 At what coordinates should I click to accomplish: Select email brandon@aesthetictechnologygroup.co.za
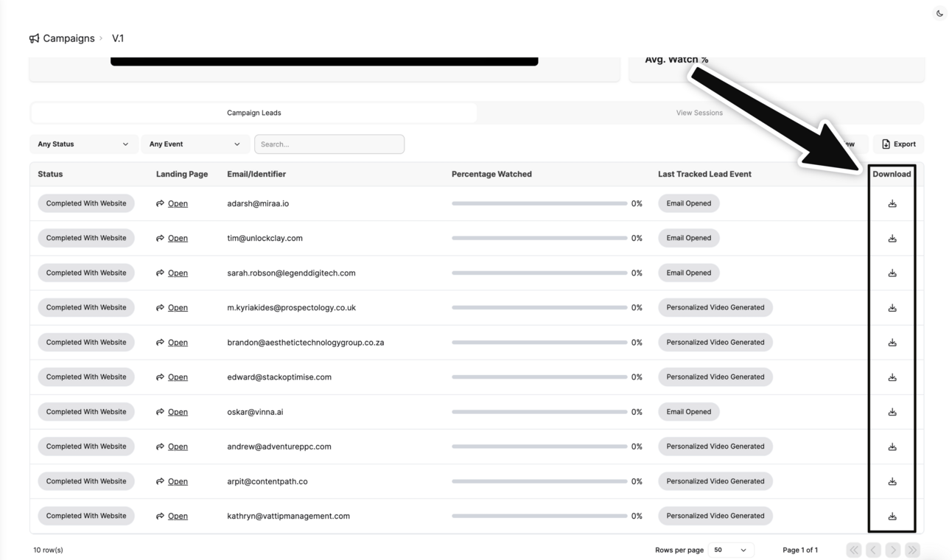305,343
